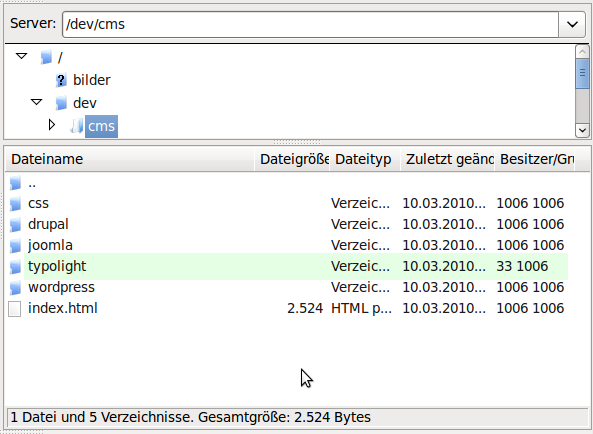Screen dimensions: 593x434
Task: Select the css directory name
Action: pyautogui.click(x=38, y=204)
